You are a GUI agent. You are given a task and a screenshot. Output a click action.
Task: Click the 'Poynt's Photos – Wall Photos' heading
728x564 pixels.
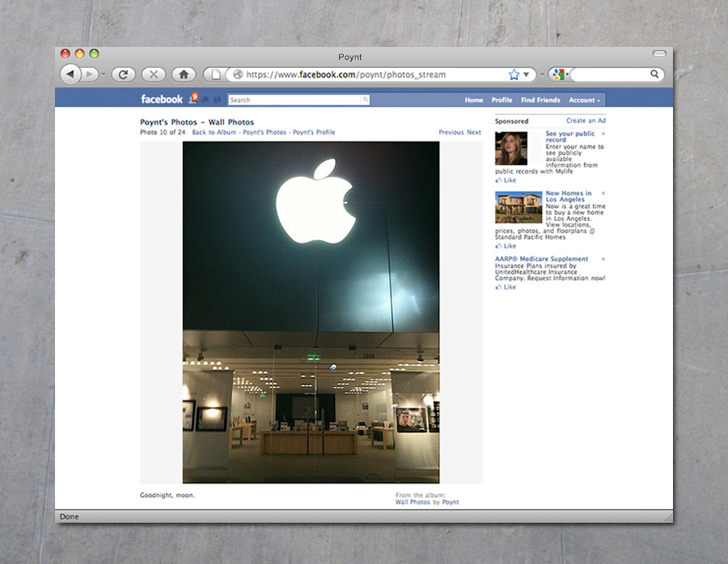197,122
